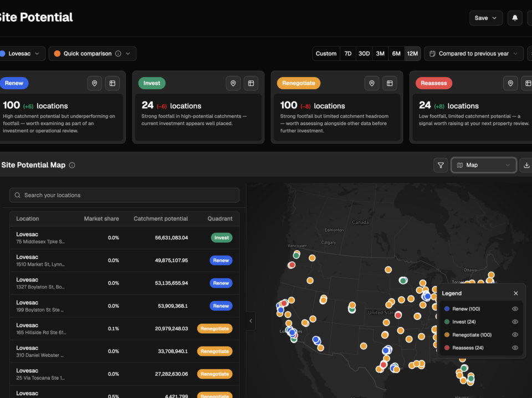Sort by the Catchment potential column header
This screenshot has width=532, height=398.
tap(161, 219)
